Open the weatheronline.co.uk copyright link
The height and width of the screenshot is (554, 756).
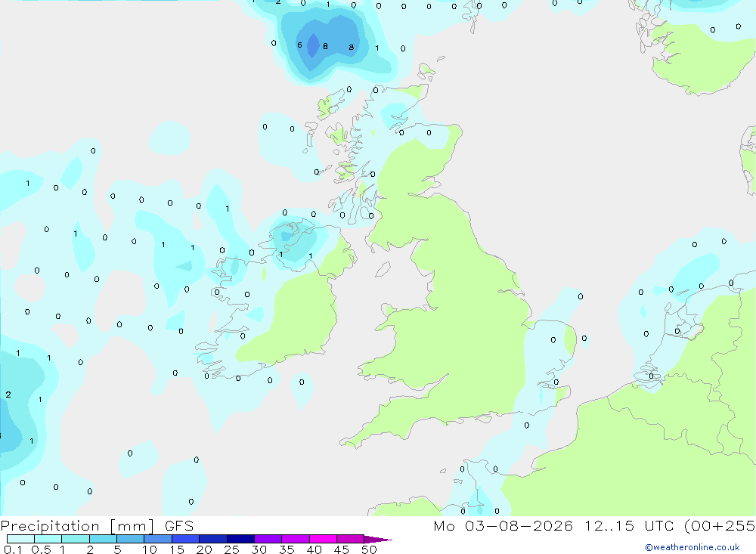(692, 547)
